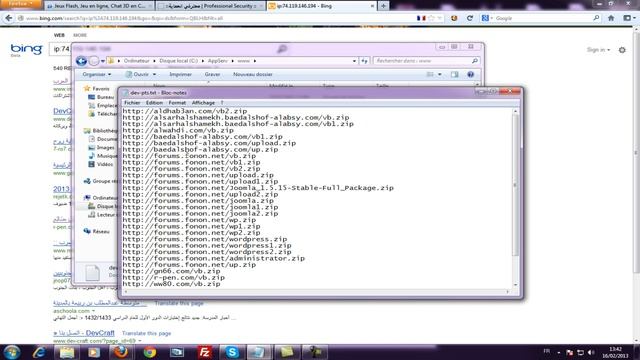
Task: Click Disque local (C:) in breadcrumb
Action: (x=178, y=61)
